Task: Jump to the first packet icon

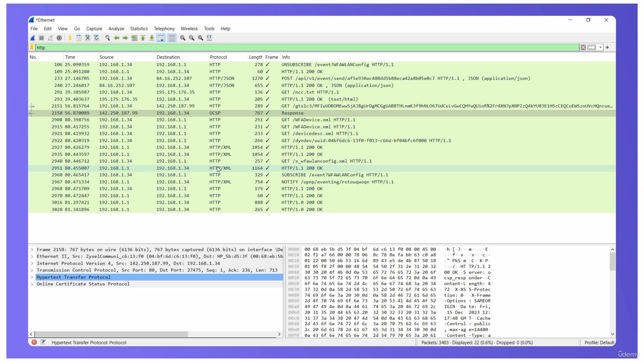Action: [143, 38]
